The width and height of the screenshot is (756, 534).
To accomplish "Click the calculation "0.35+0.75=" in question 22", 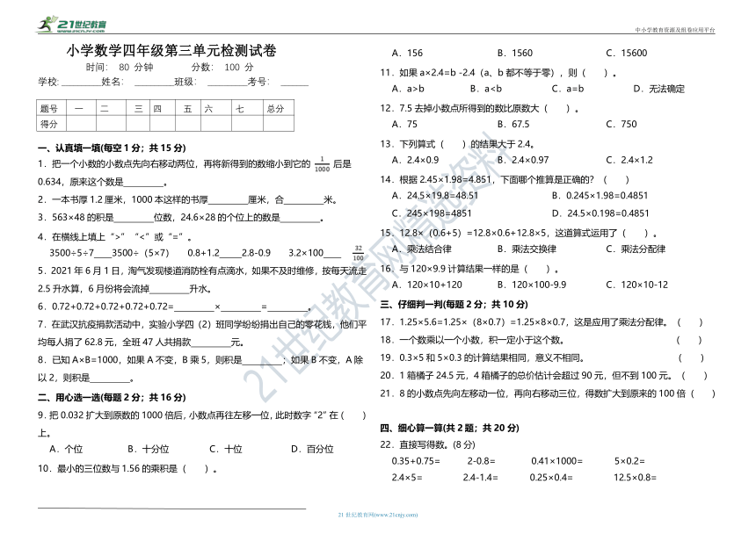I will click(x=416, y=461).
